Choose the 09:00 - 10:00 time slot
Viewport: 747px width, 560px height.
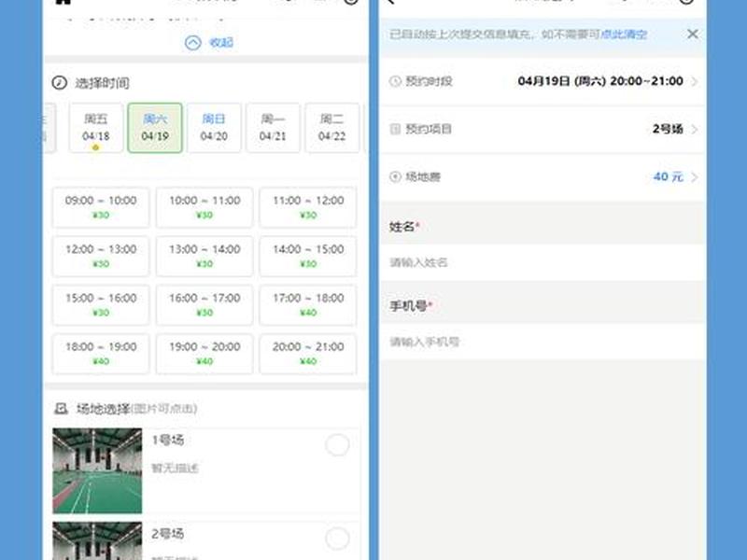(101, 207)
